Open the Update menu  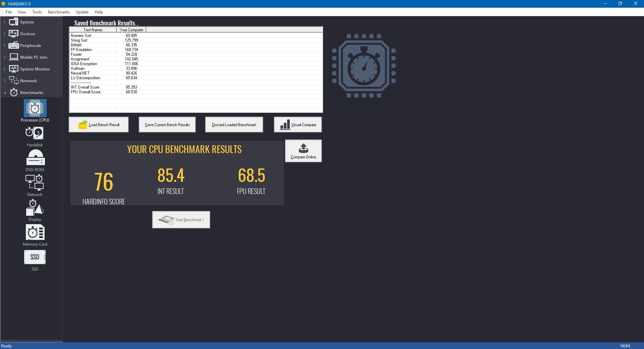coord(82,12)
